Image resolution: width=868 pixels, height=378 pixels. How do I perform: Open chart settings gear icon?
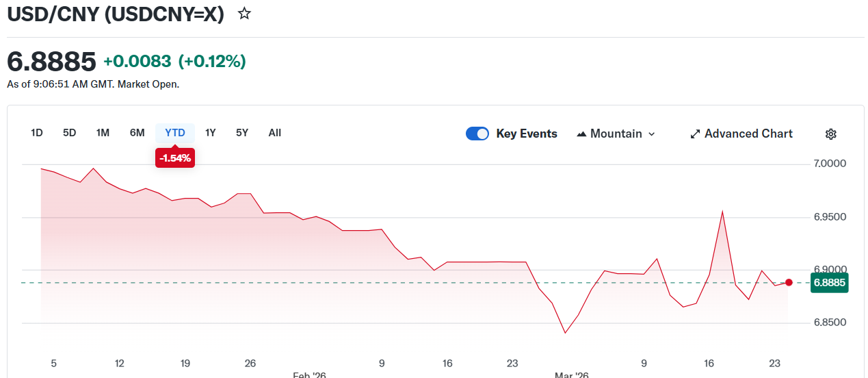(830, 134)
